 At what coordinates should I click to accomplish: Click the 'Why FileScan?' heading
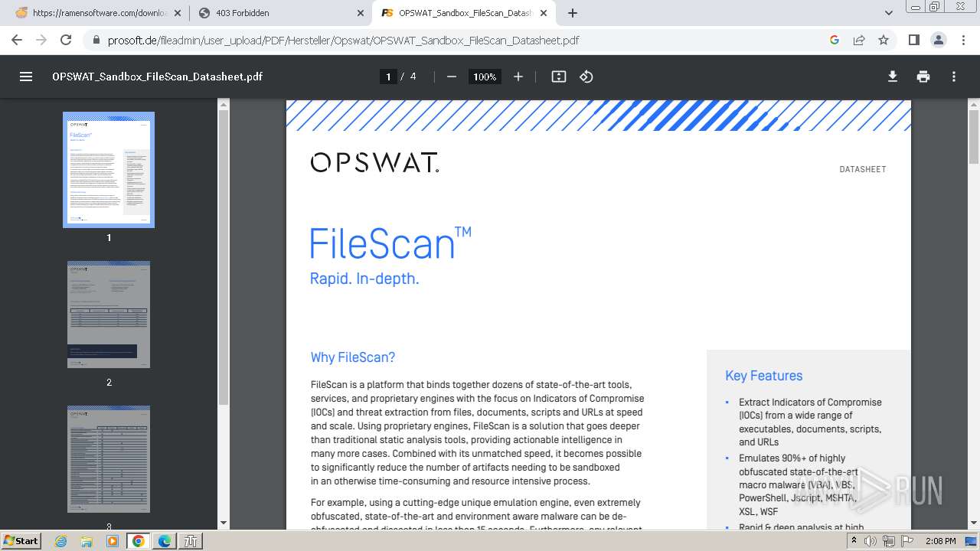tap(353, 357)
